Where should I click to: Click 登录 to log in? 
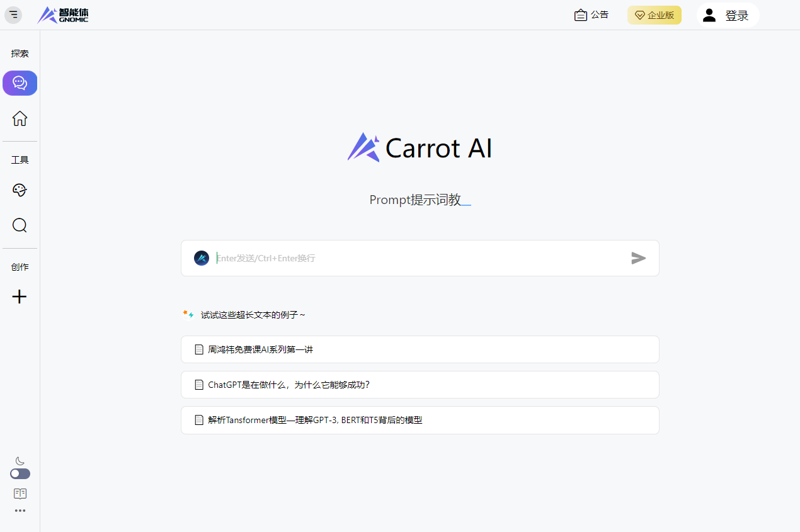click(728, 15)
